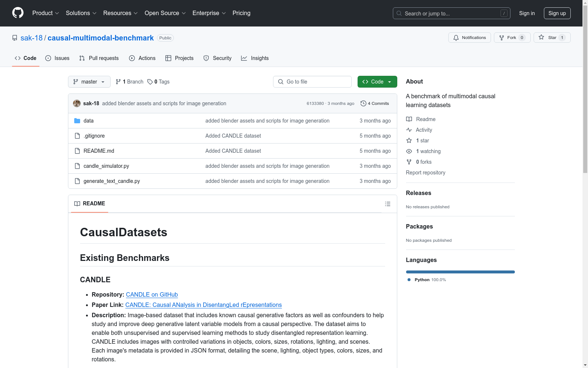Viewport: 588px width, 368px height.
Task: Switch to the Pull requests tab
Action: (99, 58)
